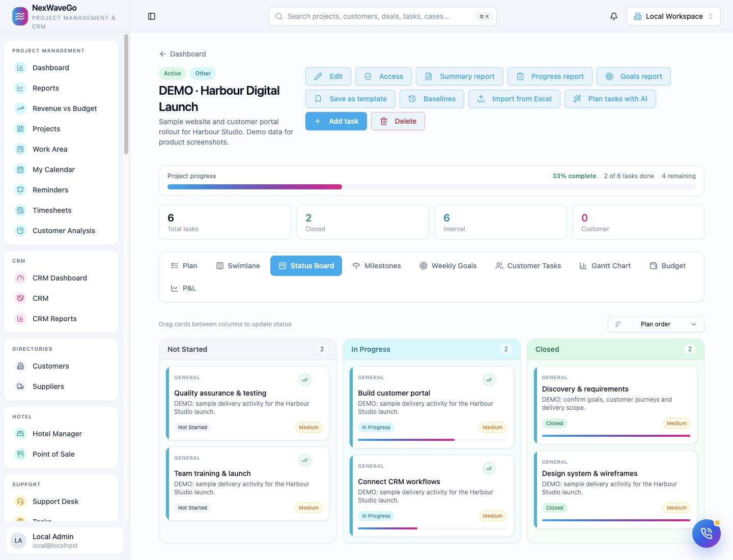Open the Local Workspace switcher
The width and height of the screenshot is (733, 560).
point(674,16)
